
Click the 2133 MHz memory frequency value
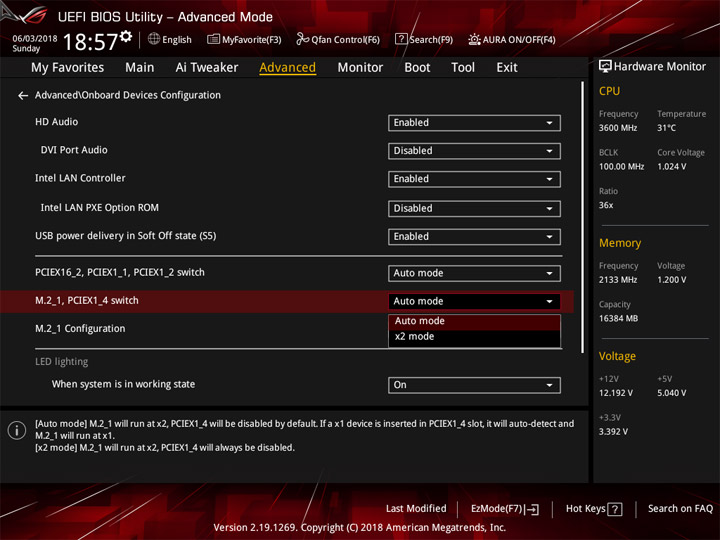point(618,280)
